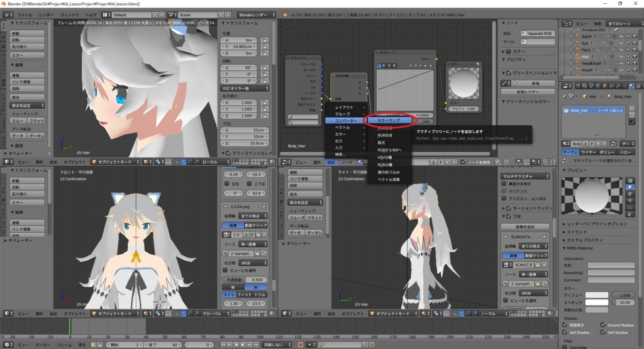Open the Texture tab in Properties editor

pyautogui.click(x=638, y=86)
